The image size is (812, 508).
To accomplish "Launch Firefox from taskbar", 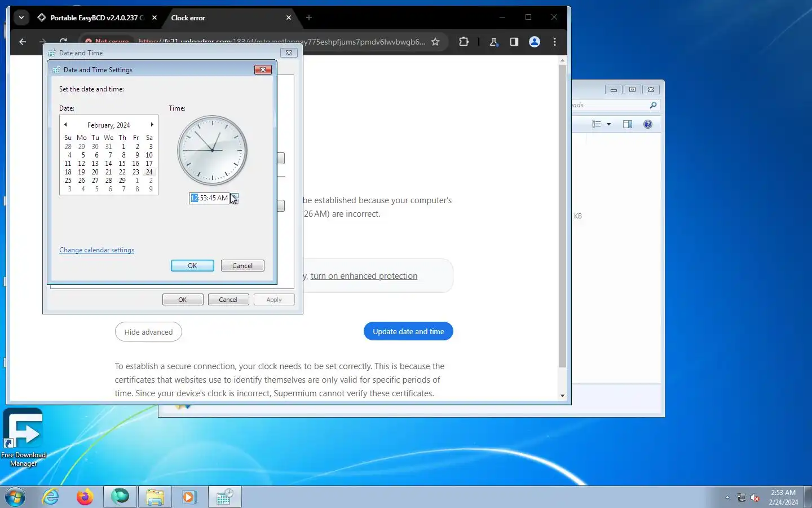I will point(85,497).
